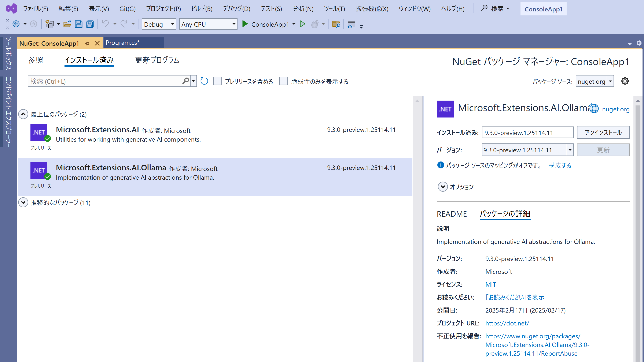The height and width of the screenshot is (362, 644).
Task: Open the ビルド(B) menu
Action: [x=202, y=9]
